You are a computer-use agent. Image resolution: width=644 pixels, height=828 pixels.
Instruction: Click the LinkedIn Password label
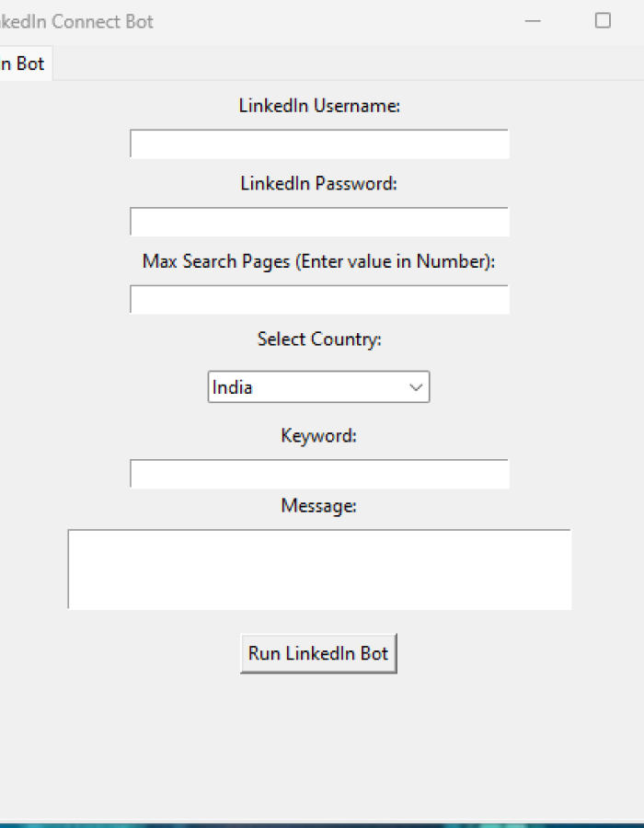(x=318, y=183)
